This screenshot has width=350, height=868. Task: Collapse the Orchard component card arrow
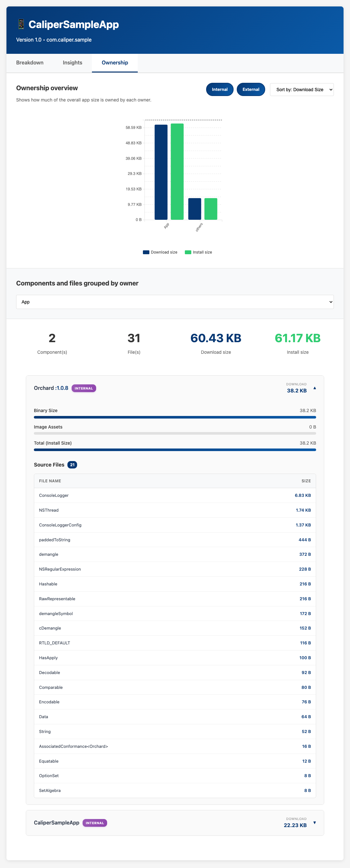coord(315,388)
